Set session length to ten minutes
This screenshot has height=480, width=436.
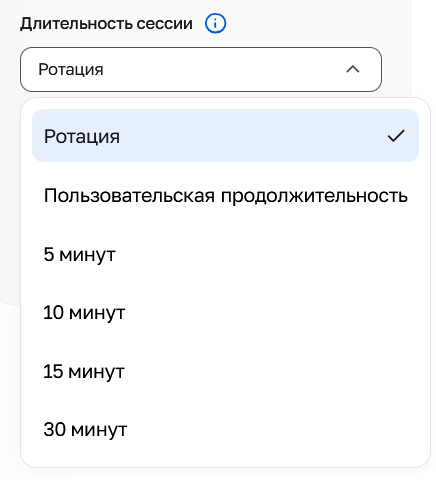click(x=225, y=313)
